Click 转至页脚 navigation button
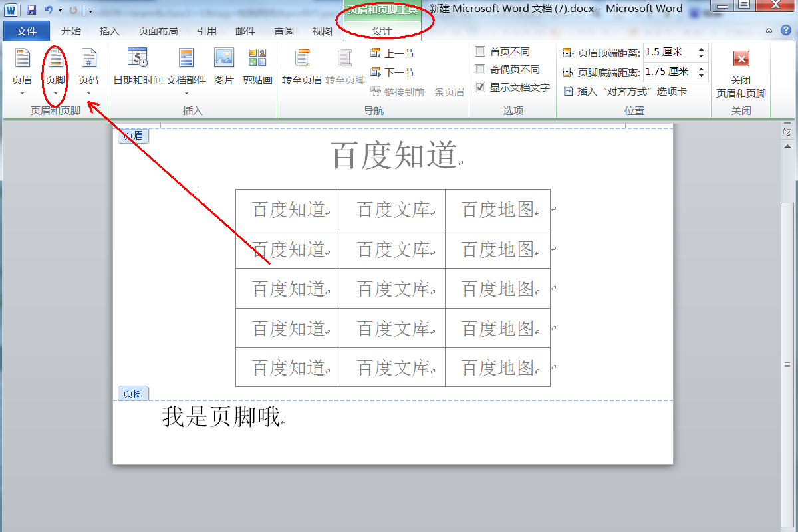Viewport: 798px width, 532px height. click(x=345, y=66)
